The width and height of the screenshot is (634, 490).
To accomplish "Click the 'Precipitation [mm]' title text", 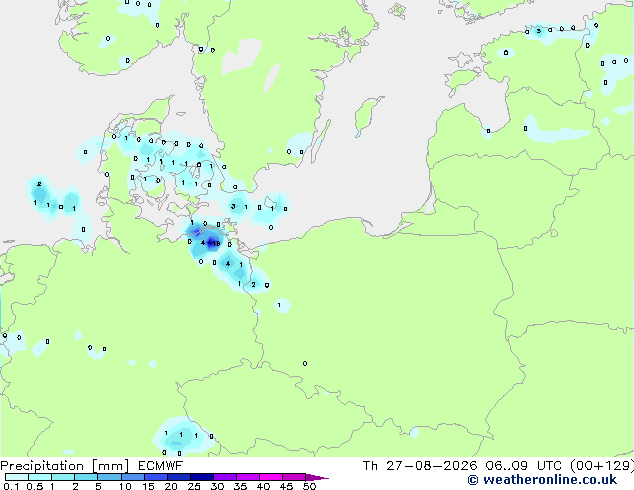I will [65, 466].
